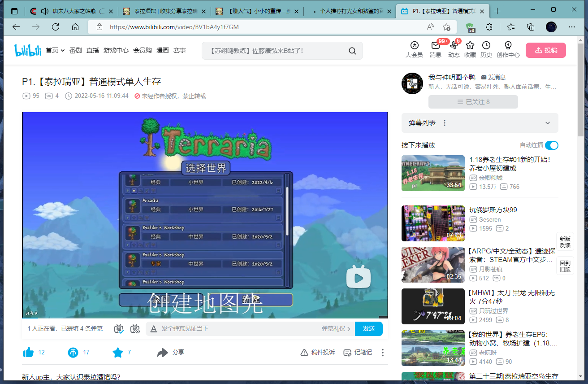Viewport: 588px width, 384px height.
Task: Toggle the autoplay switch off
Action: 551,145
